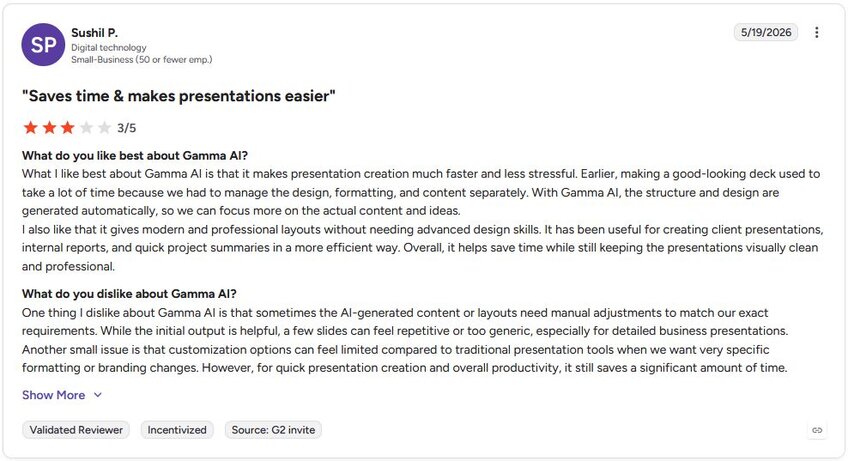Click the Small-Business company size label
Viewport: 848px width, 461px height.
[x=142, y=60]
